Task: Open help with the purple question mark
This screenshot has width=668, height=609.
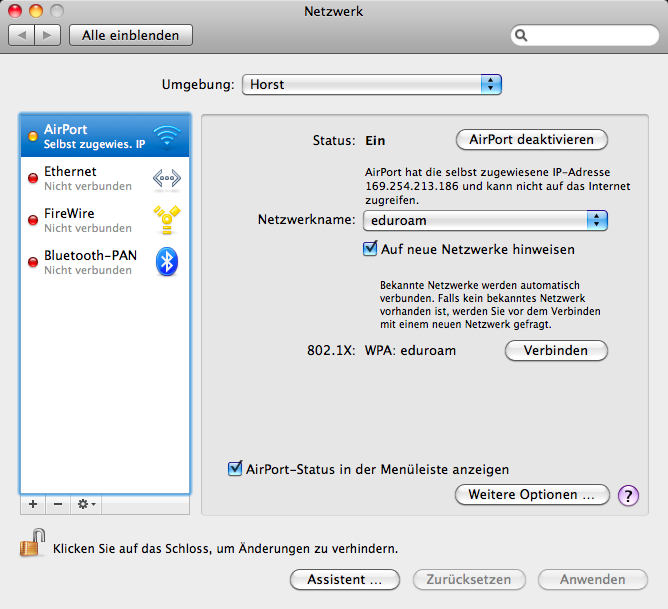Action: click(628, 495)
